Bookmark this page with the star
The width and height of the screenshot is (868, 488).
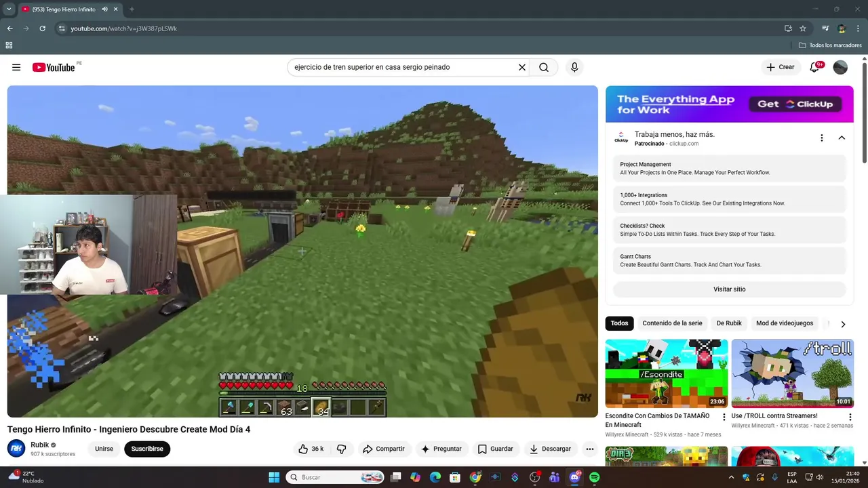point(803,28)
